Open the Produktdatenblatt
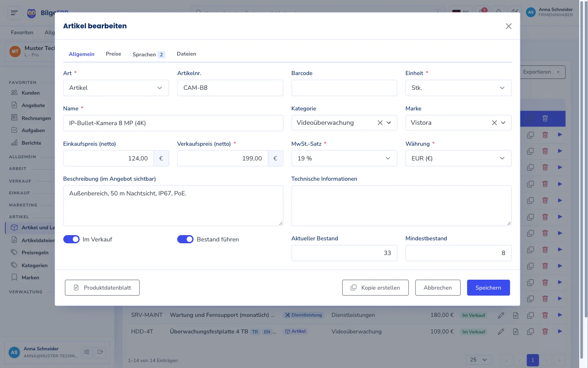Viewport: 588px width, 368px height. pos(102,288)
